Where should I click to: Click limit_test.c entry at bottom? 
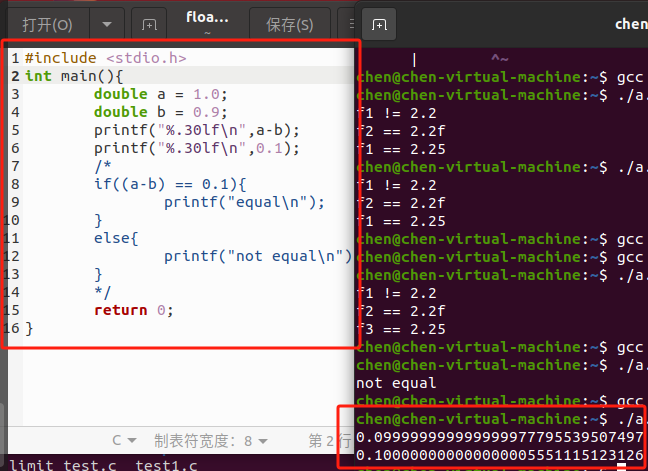(63, 465)
